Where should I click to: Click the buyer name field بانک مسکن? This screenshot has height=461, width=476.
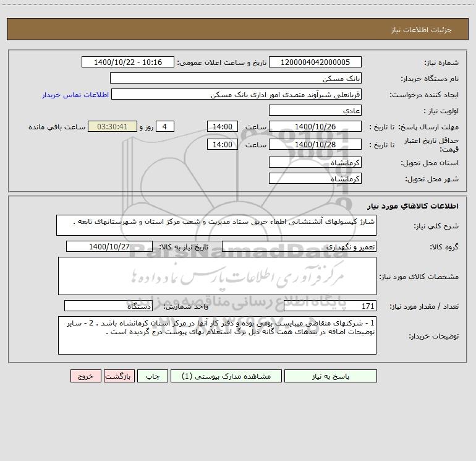(x=236, y=78)
